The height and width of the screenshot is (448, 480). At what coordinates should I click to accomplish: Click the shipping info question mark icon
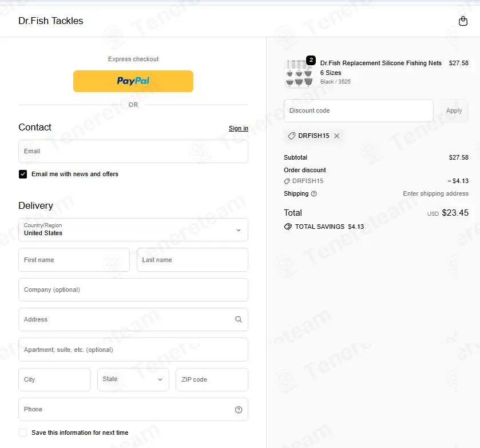314,194
